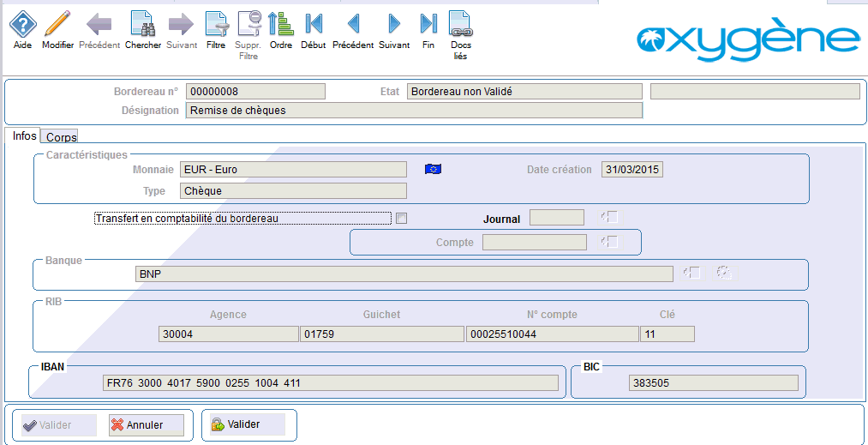Click Transfert en comptabilité du bordereau text
This screenshot has width=868, height=445.
(x=187, y=219)
